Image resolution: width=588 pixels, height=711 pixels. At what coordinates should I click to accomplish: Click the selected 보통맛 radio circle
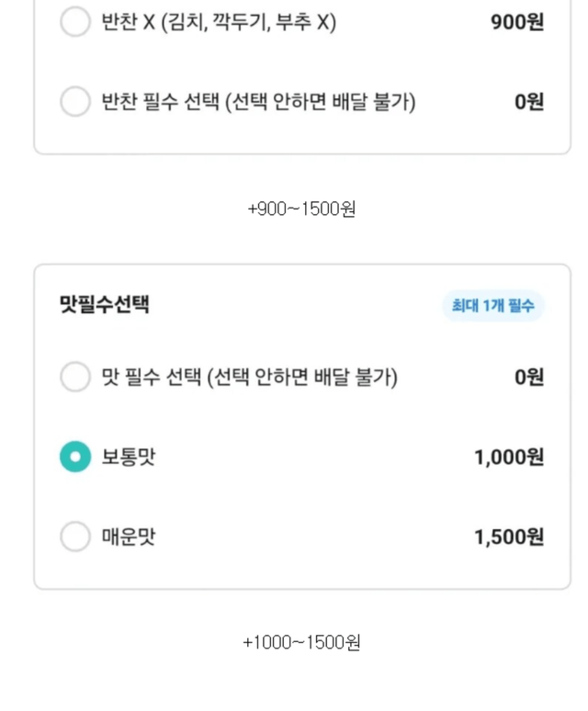[x=75, y=457]
